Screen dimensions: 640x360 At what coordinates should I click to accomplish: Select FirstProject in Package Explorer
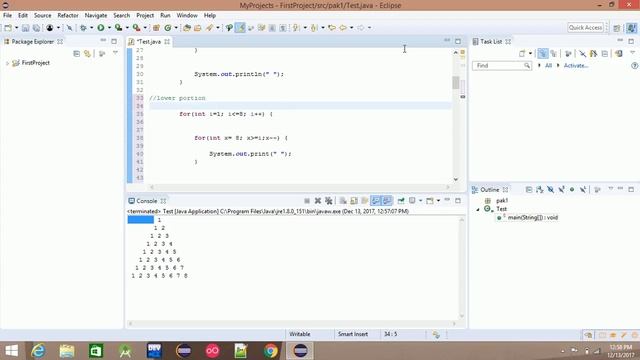(x=36, y=63)
